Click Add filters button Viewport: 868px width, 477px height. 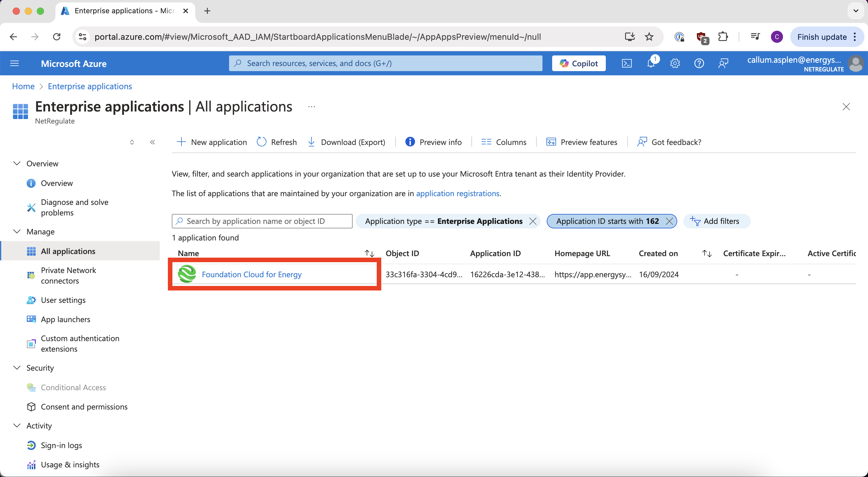(x=715, y=221)
